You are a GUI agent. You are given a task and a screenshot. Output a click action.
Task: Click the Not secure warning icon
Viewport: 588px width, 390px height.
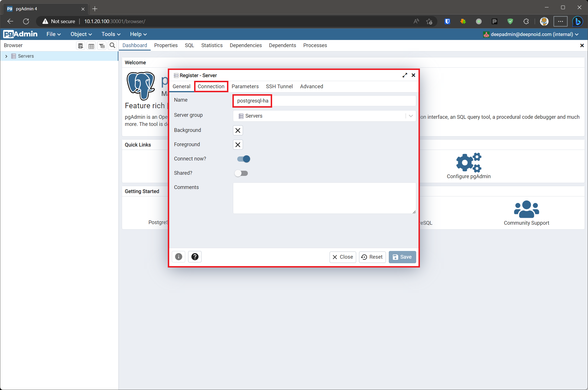tap(45, 21)
